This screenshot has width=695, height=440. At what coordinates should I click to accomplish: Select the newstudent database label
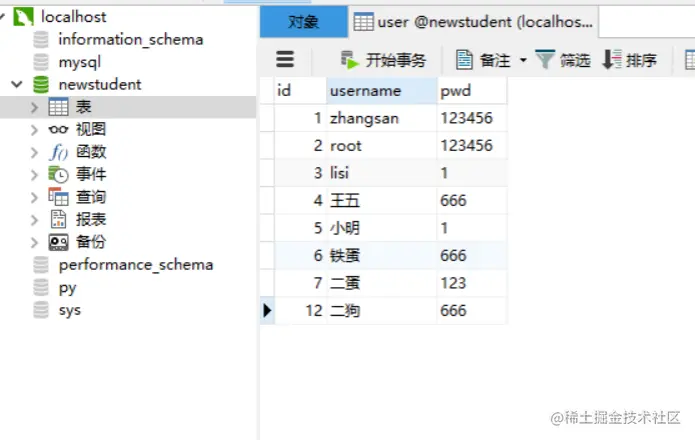tap(100, 84)
